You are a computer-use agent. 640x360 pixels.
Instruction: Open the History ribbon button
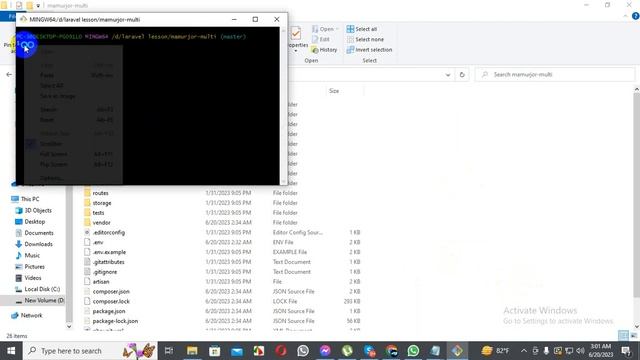click(324, 49)
